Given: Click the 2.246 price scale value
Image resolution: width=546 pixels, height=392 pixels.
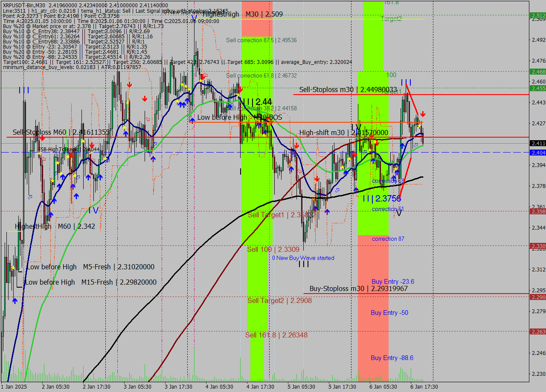Looking at the screenshot, I should 539,353.
